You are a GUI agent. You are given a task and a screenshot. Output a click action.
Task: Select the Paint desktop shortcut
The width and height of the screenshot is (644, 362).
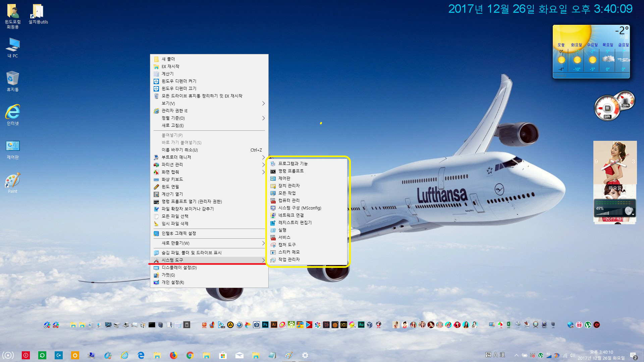pyautogui.click(x=13, y=183)
